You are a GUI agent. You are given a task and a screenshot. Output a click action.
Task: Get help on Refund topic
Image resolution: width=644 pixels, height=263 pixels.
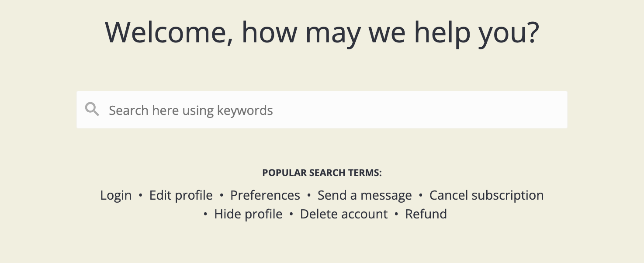(x=426, y=214)
